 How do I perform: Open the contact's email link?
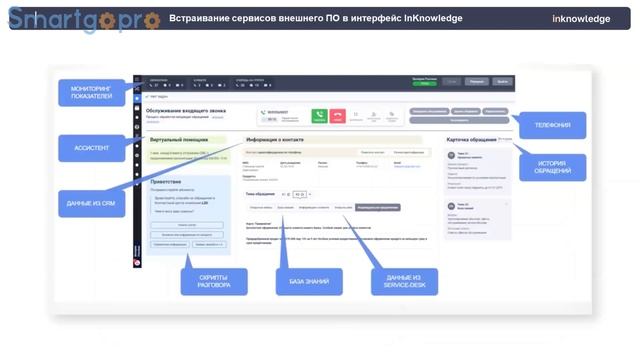point(407,167)
